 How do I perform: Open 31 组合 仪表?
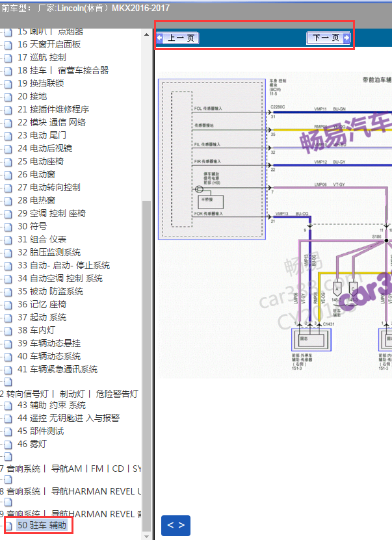coord(42,239)
